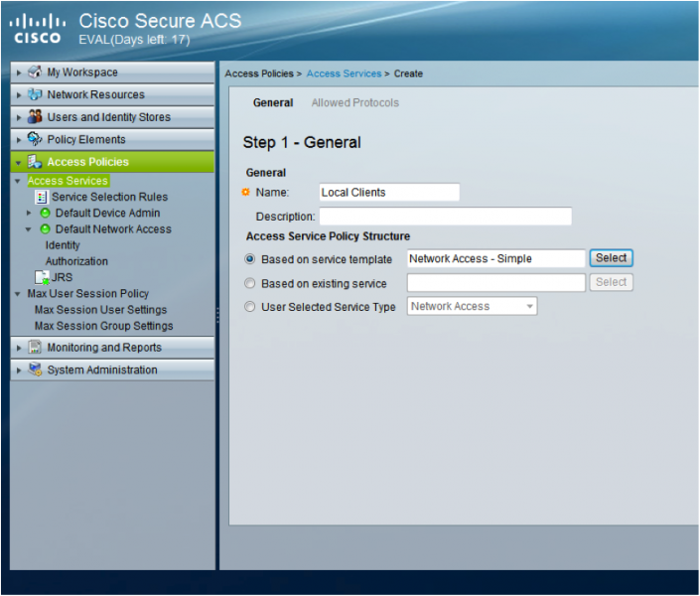Click the sidebar splitter handle dots
Screen dimensions: 700x596
(x=217, y=315)
